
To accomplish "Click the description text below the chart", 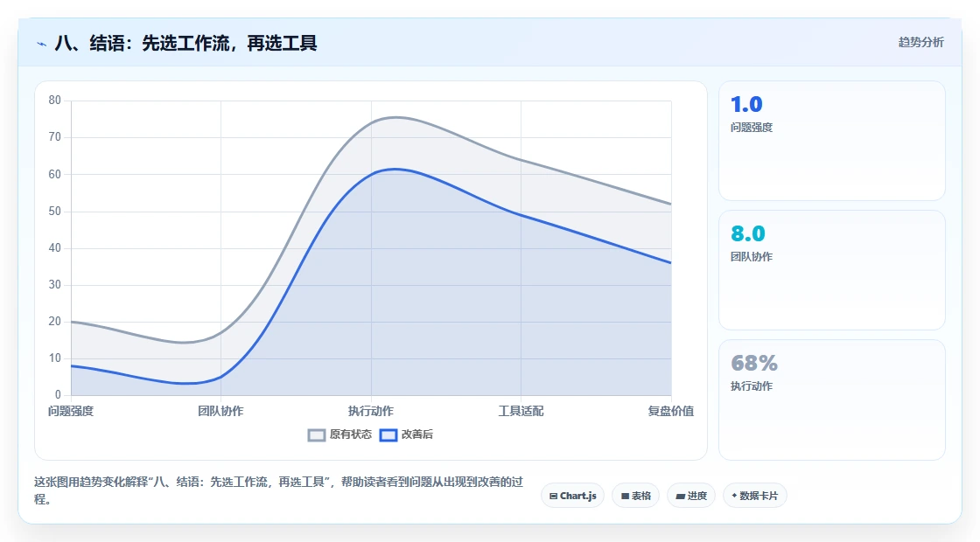I will click(279, 490).
